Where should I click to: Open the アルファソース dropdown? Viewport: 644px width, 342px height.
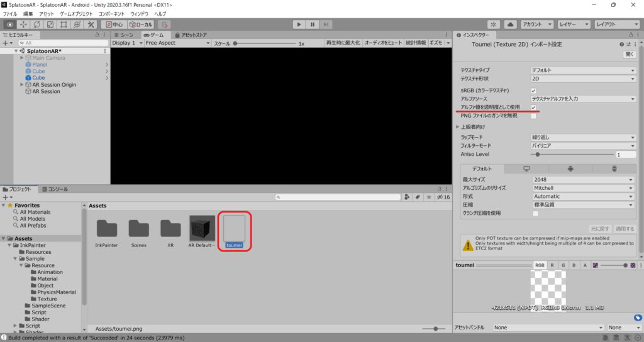pos(583,99)
